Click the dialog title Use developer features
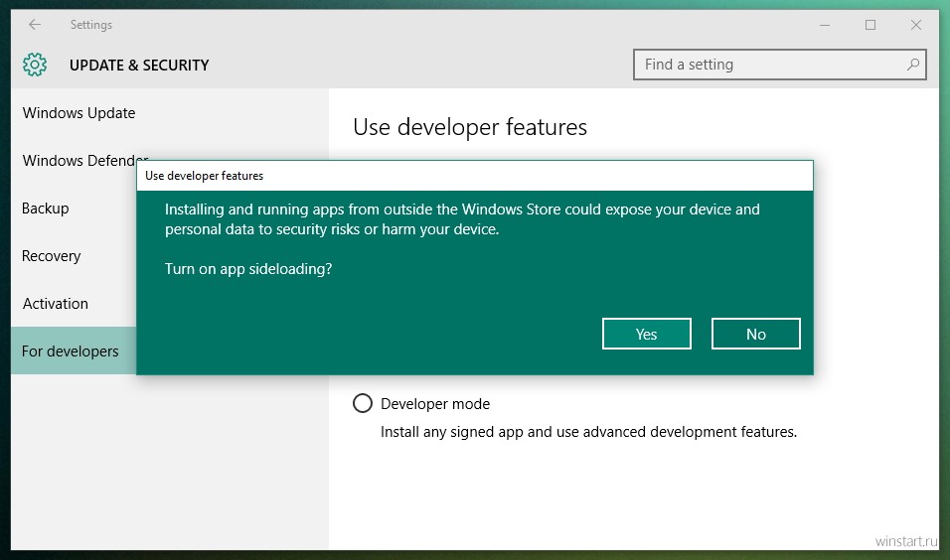 [204, 176]
